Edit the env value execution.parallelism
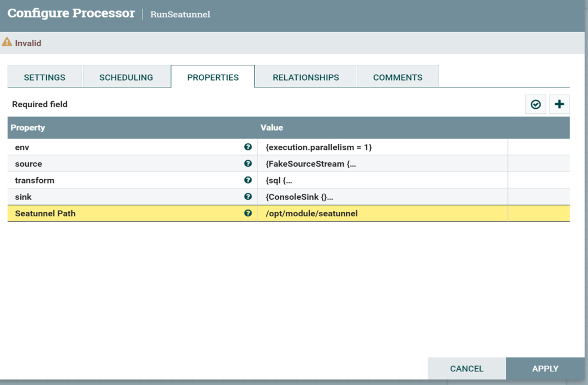Viewport: 588px width, 385px height. pyautogui.click(x=383, y=147)
